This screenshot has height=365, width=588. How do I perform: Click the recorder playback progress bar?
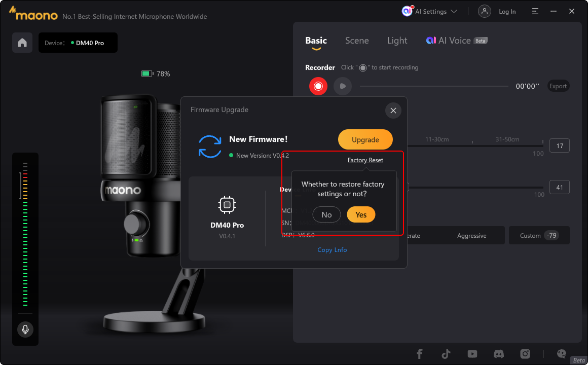(434, 86)
